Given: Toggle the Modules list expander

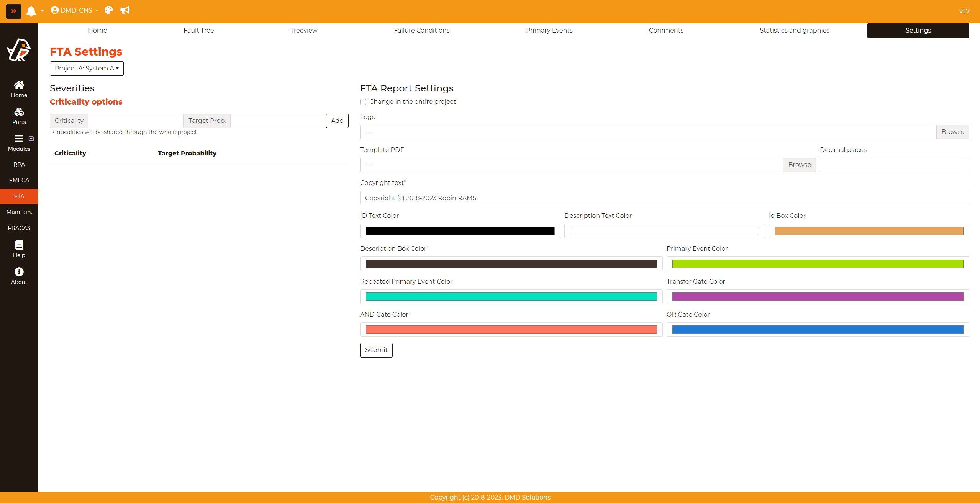Looking at the screenshot, I should pyautogui.click(x=31, y=139).
